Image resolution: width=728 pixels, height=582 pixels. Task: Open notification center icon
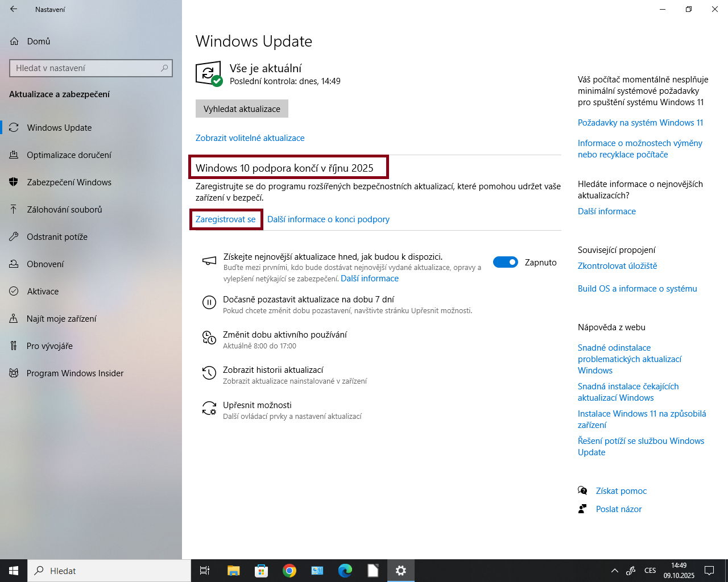point(709,571)
